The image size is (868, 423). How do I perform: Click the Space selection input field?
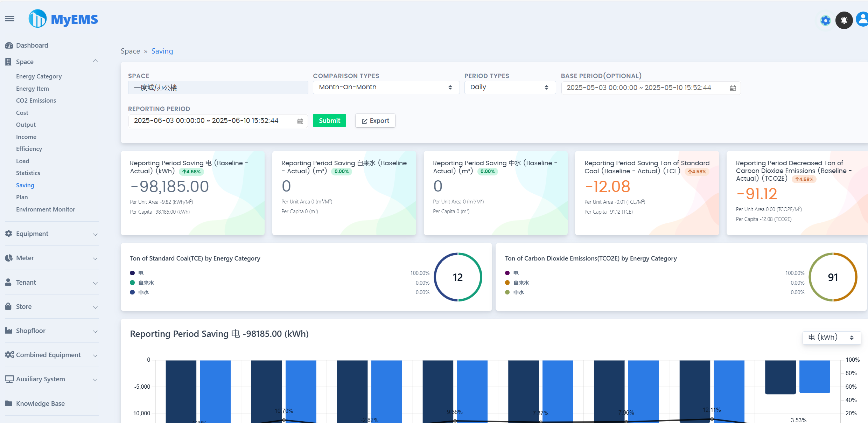point(218,88)
